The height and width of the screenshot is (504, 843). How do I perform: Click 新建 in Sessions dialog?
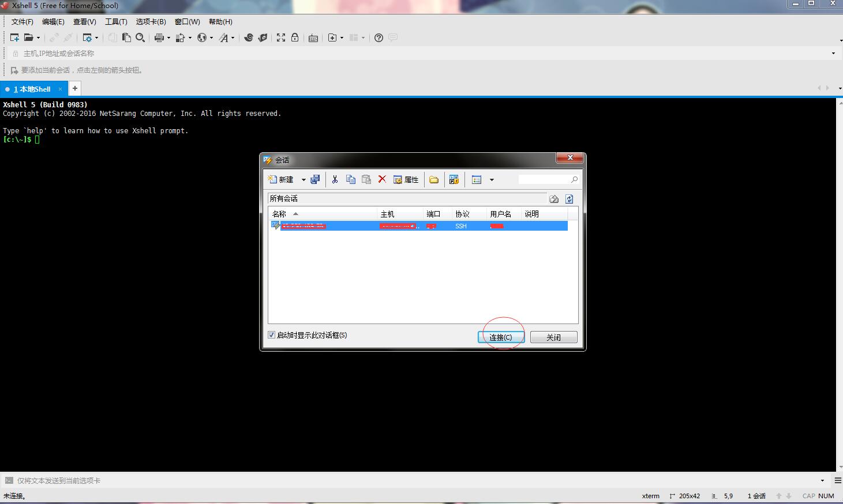click(280, 179)
